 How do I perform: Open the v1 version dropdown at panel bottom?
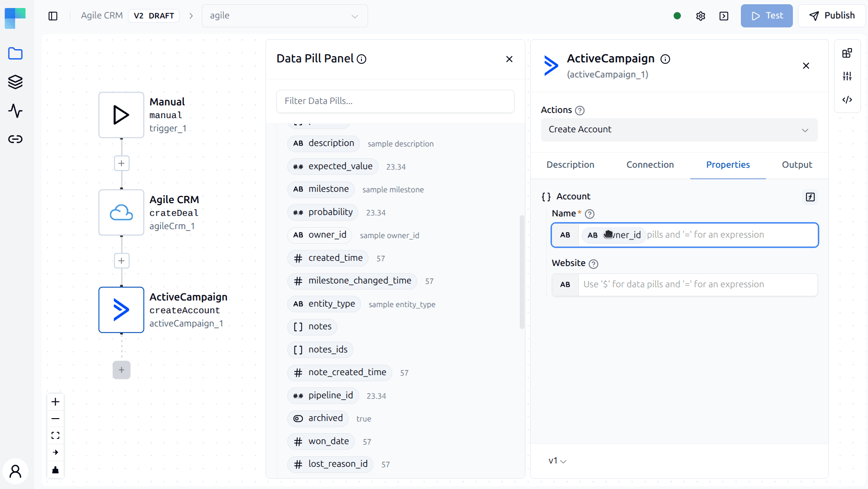click(x=557, y=461)
